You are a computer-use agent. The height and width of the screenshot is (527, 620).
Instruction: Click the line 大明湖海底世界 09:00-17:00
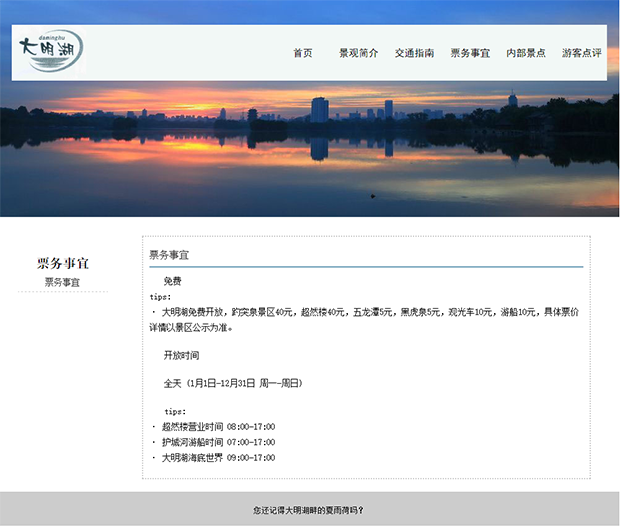(x=214, y=458)
